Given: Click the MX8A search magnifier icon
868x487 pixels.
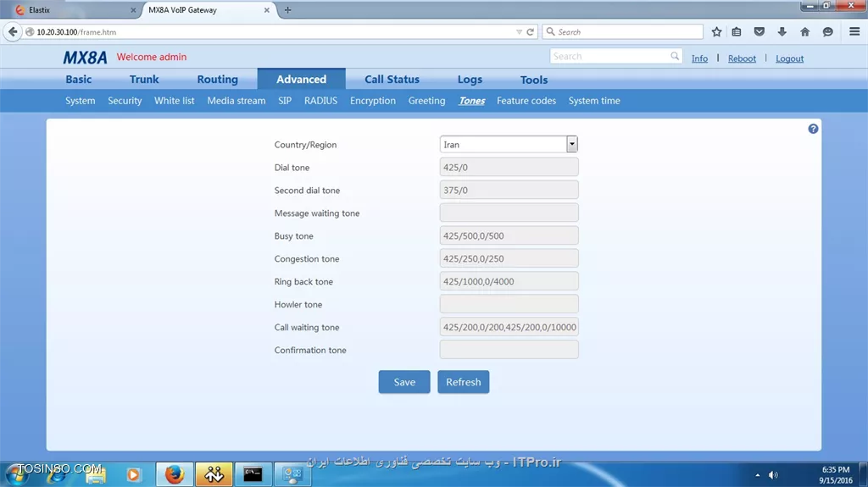Looking at the screenshot, I should click(674, 56).
